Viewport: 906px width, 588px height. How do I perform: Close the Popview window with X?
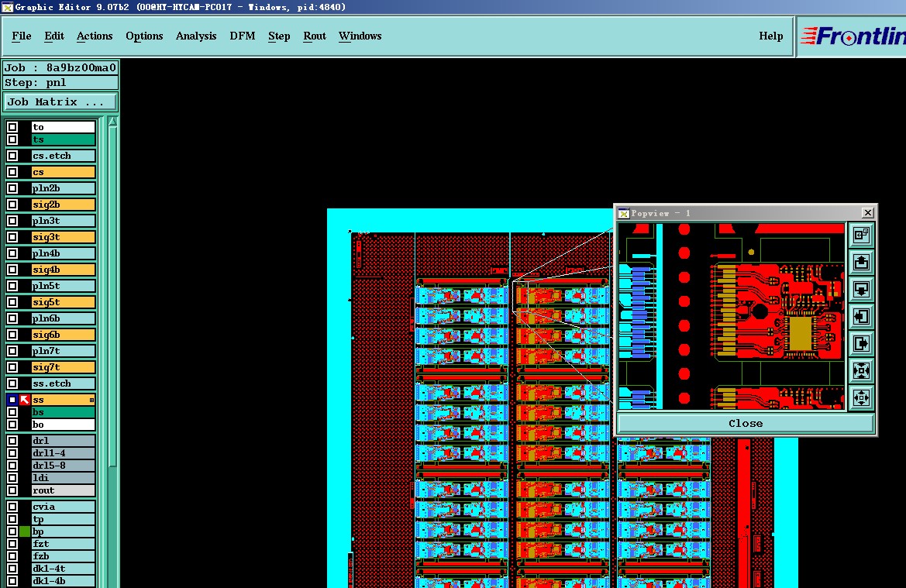pos(867,213)
